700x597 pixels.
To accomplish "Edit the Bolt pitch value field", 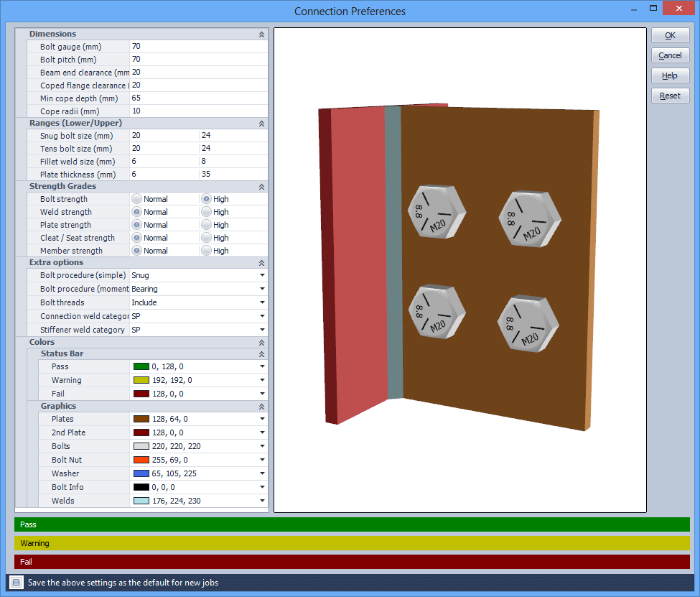I will pyautogui.click(x=199, y=59).
